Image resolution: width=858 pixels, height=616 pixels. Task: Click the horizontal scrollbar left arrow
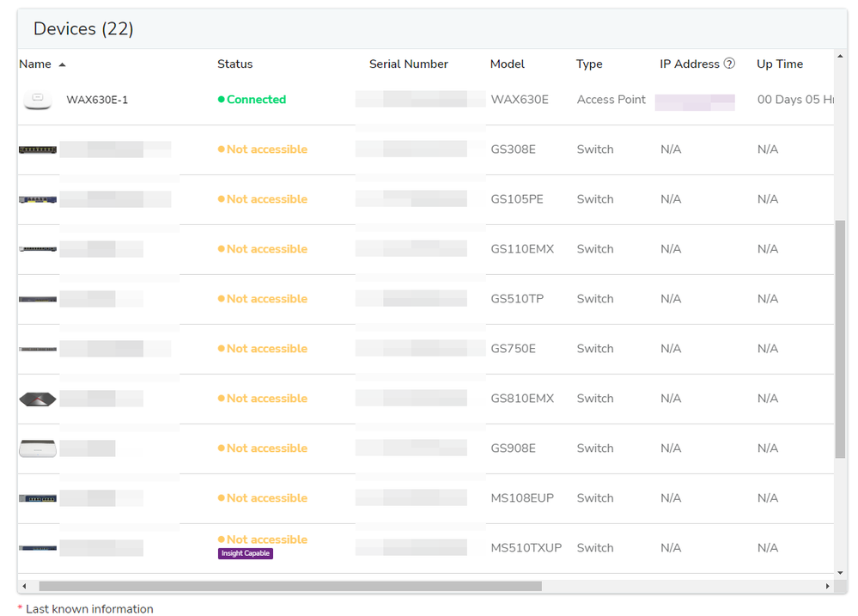(24, 586)
